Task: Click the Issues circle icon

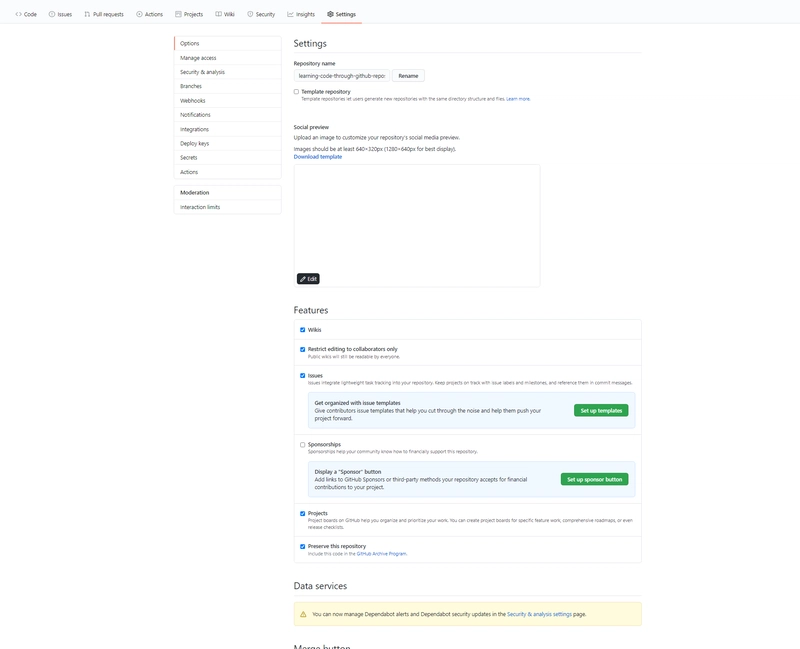Action: pos(52,14)
